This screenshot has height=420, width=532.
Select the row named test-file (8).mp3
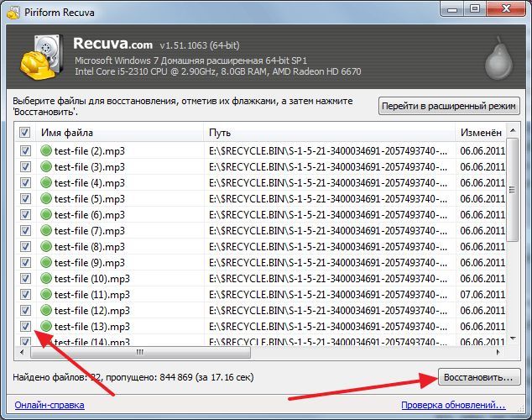pyautogui.click(x=261, y=246)
